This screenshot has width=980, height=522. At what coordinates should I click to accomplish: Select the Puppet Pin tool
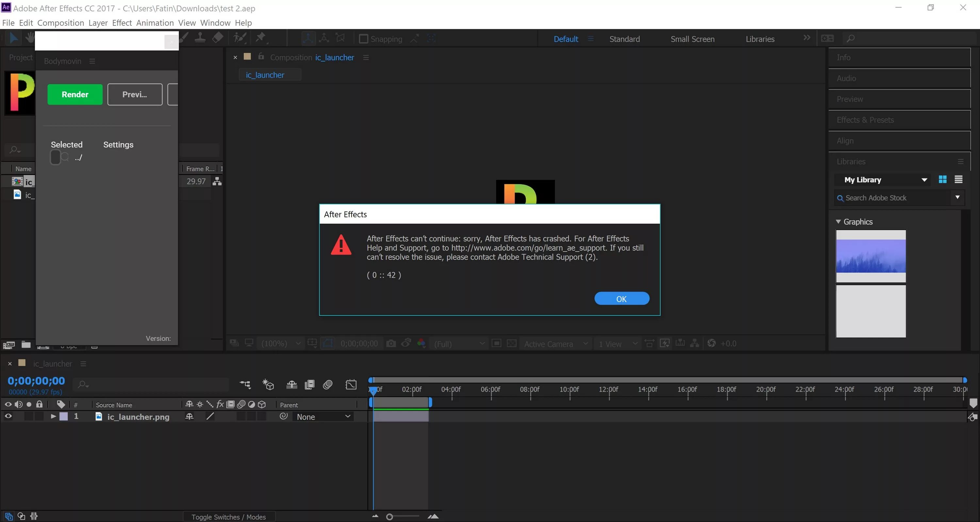(261, 38)
